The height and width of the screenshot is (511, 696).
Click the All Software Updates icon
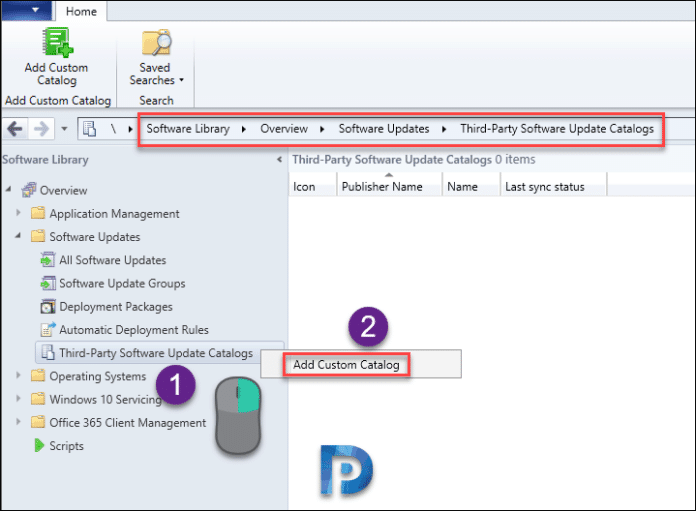point(48,260)
